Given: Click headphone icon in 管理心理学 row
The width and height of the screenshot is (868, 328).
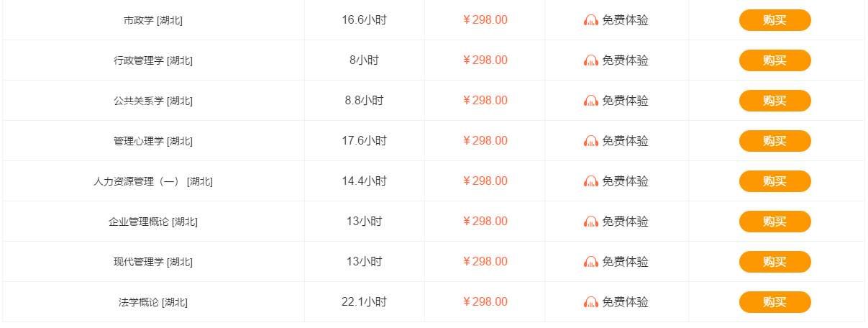Looking at the screenshot, I should [591, 141].
